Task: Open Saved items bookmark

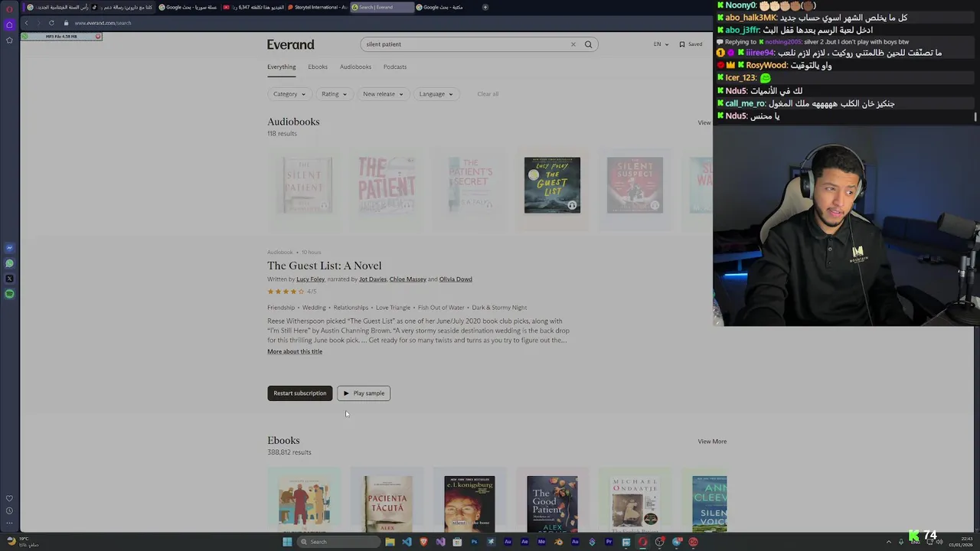Action: (x=691, y=44)
